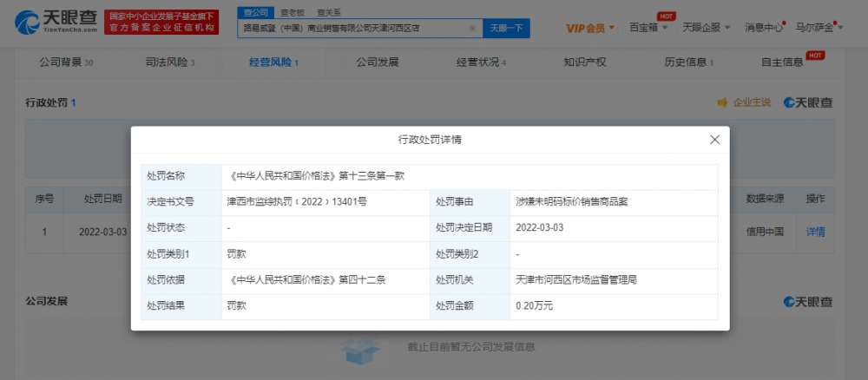Click the 公司发展 section heading

pos(47,301)
